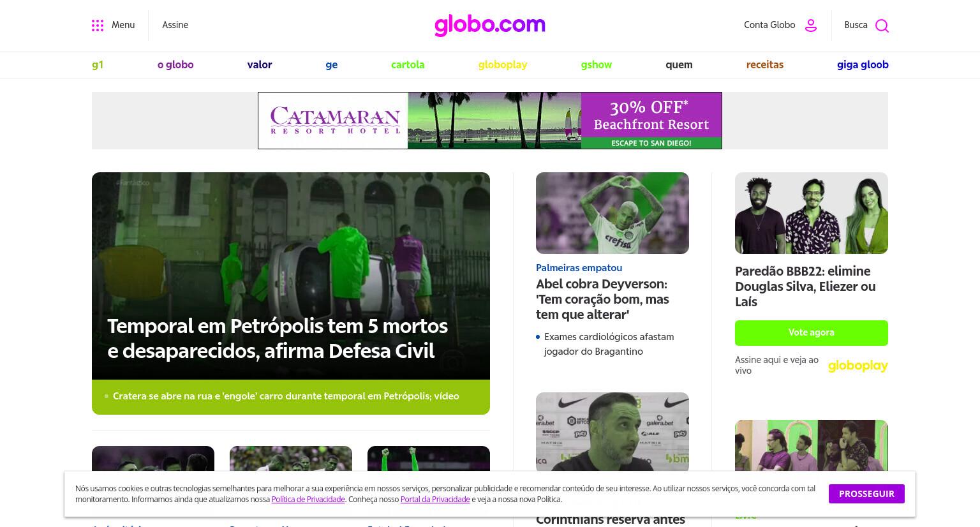Screen dimensions: 980x527
Task: Open Temporal em Petrópolis headline
Action: click(278, 338)
